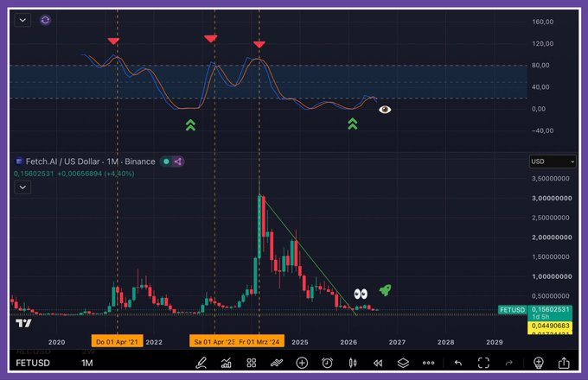Click the FETUSD green price-scale label

pos(512,310)
